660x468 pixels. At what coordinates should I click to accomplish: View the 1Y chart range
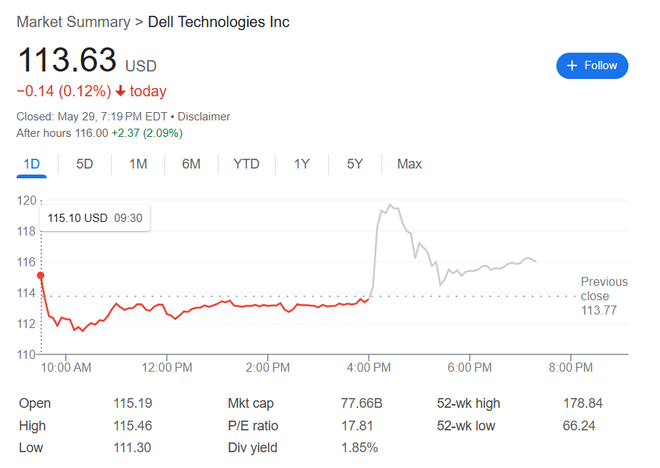302,164
